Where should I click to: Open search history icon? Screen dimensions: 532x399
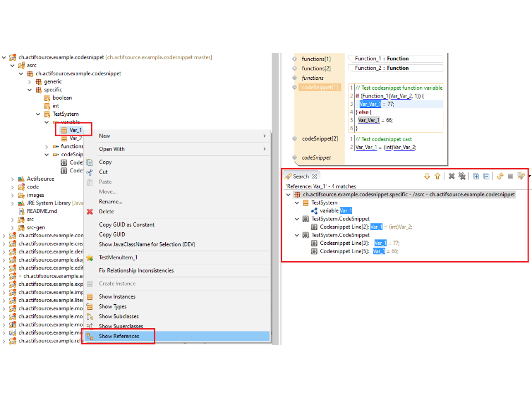520,176
